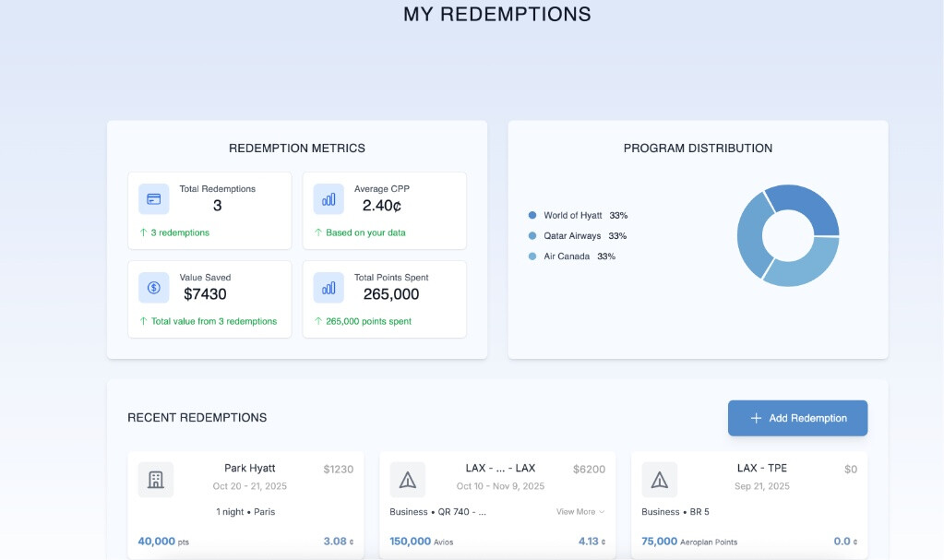The image size is (944, 560).
Task: Click the Average CPP bar chart icon
Action: (329, 198)
